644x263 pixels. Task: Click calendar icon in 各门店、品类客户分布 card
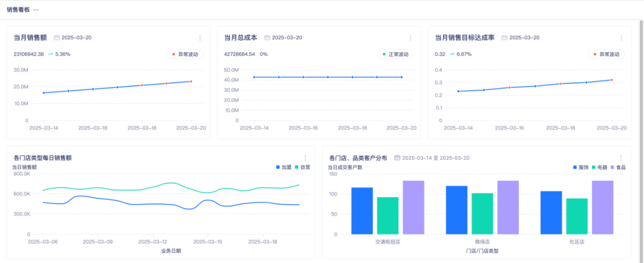[x=397, y=158]
